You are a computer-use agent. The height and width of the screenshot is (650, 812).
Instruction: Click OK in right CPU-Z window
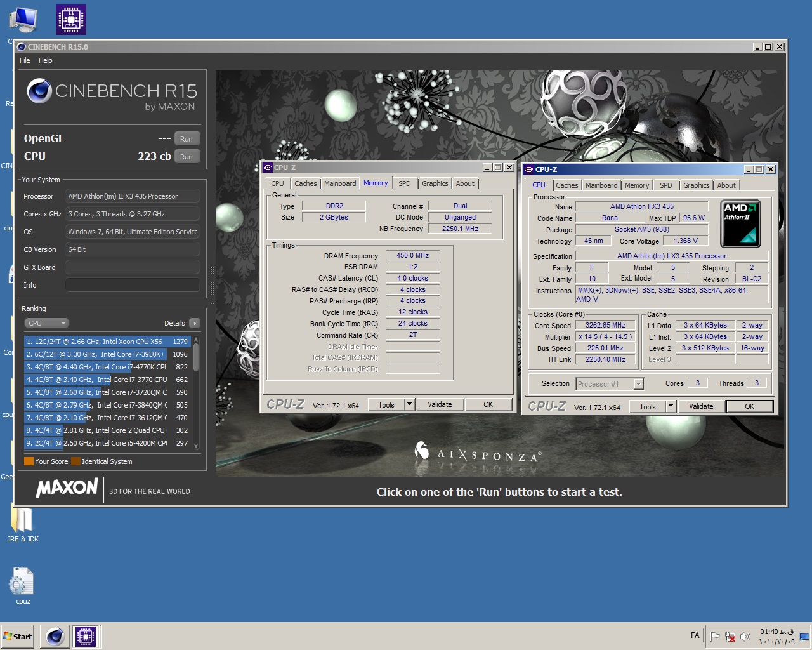(x=750, y=406)
